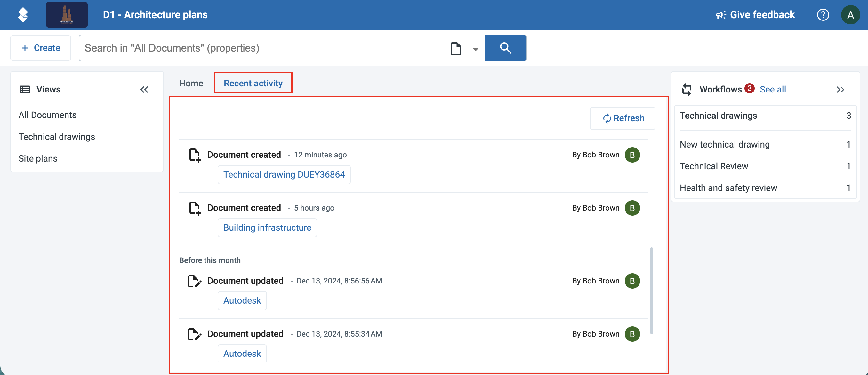Open the New technical drawing workflow state

[765, 144]
